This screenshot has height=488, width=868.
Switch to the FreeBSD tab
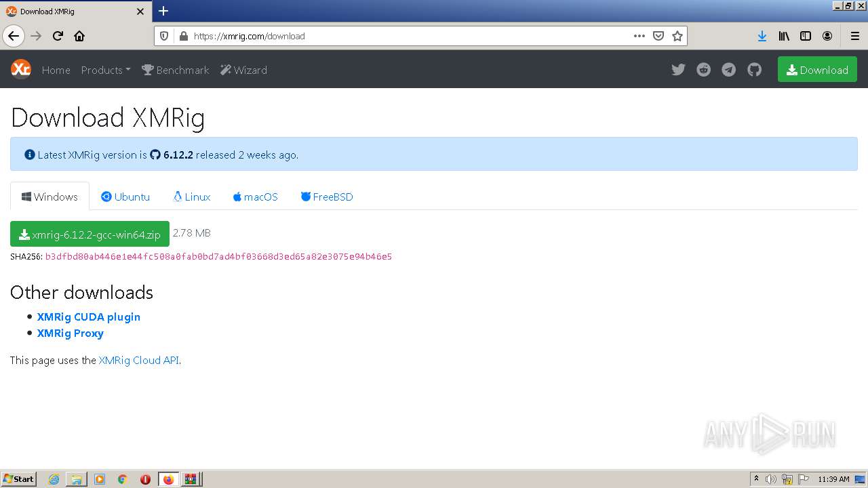327,197
